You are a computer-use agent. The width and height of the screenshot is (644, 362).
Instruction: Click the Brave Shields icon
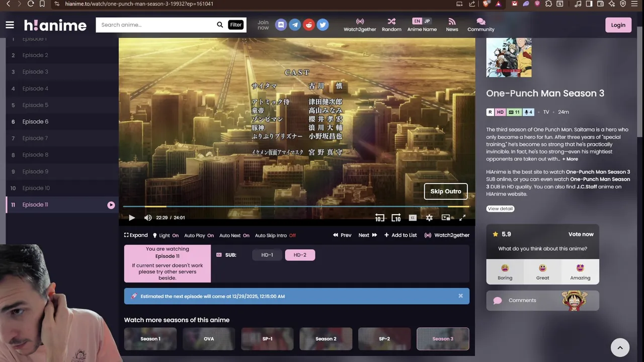[486, 4]
